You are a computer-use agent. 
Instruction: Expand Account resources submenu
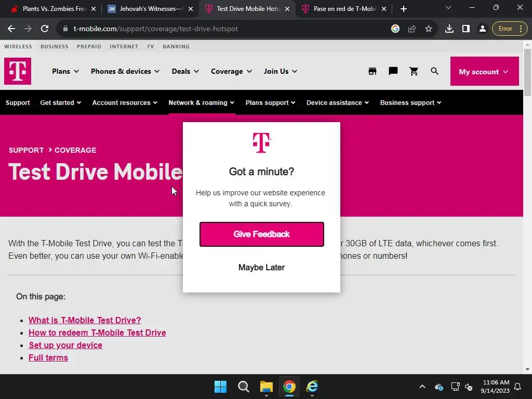[x=125, y=102]
